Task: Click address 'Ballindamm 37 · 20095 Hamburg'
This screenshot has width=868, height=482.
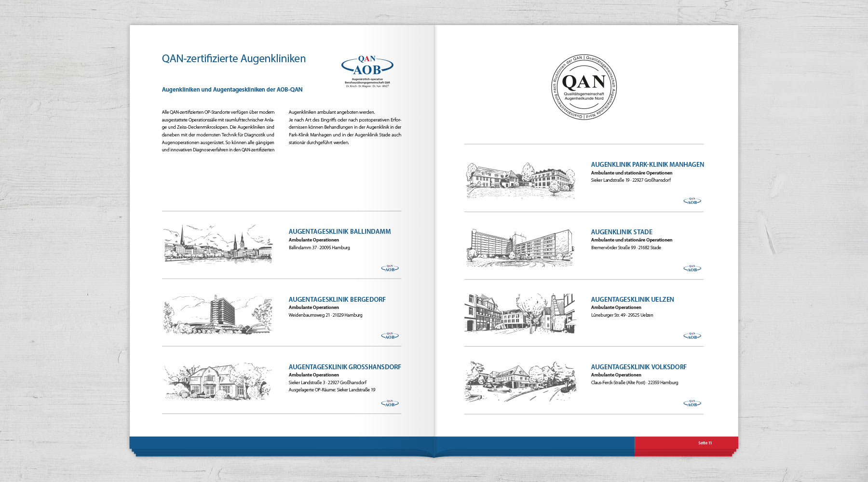Action: 319,248
